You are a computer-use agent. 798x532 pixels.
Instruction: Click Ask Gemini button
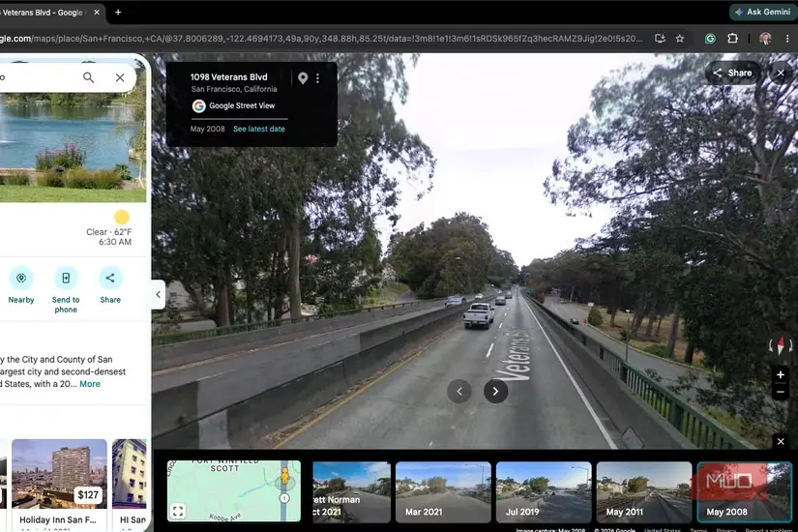point(763,12)
